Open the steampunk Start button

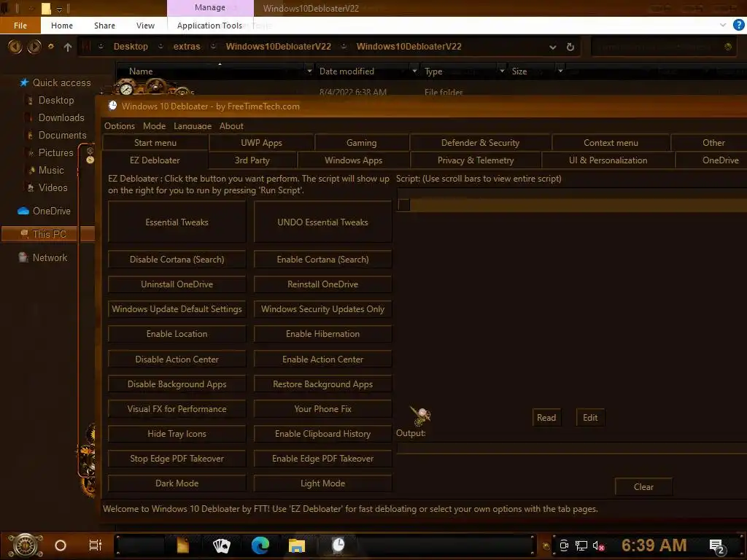coord(25,545)
